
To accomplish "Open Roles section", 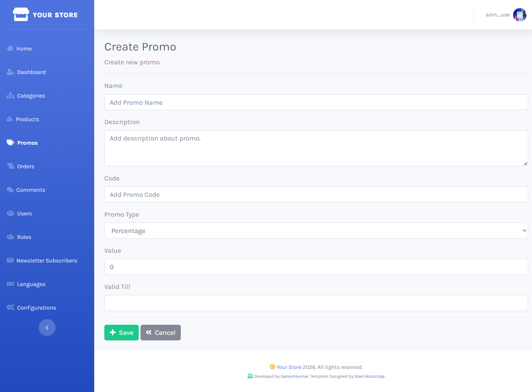I will (24, 237).
